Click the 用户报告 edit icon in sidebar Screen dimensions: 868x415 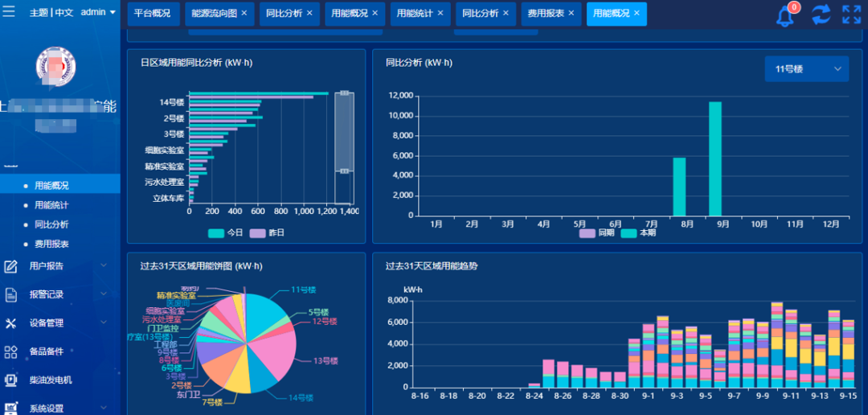[x=11, y=266]
